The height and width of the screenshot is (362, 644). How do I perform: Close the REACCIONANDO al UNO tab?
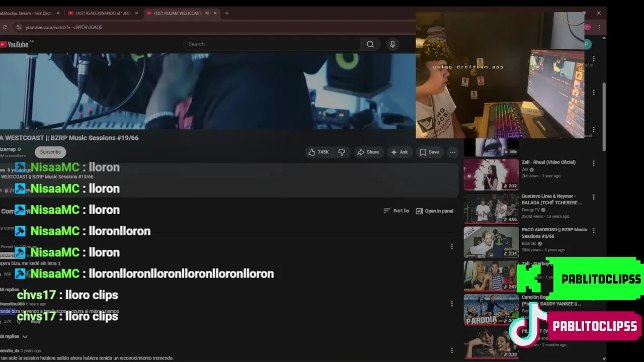point(136,13)
